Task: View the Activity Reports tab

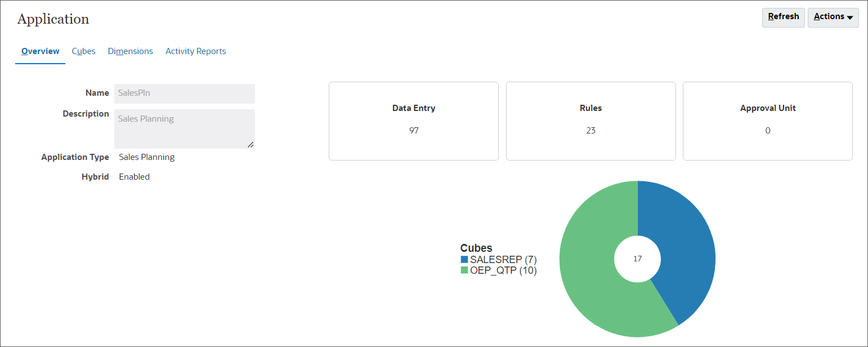Action: [x=195, y=51]
